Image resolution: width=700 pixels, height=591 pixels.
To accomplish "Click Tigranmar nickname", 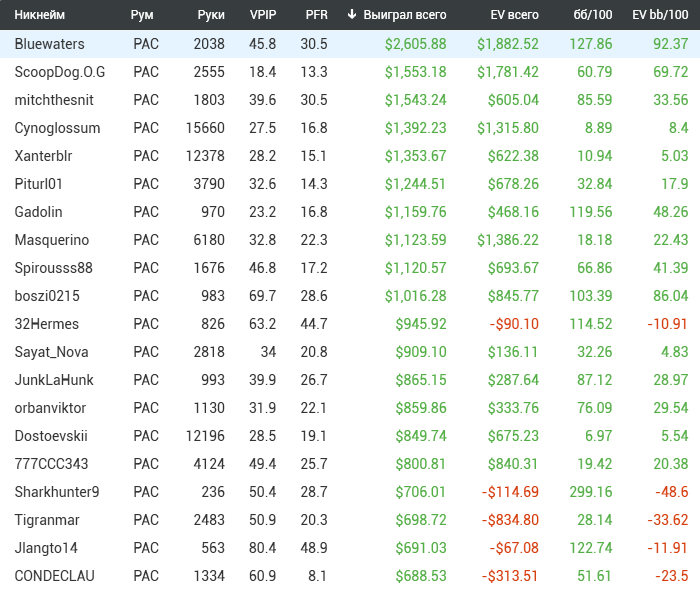I will 47,520.
